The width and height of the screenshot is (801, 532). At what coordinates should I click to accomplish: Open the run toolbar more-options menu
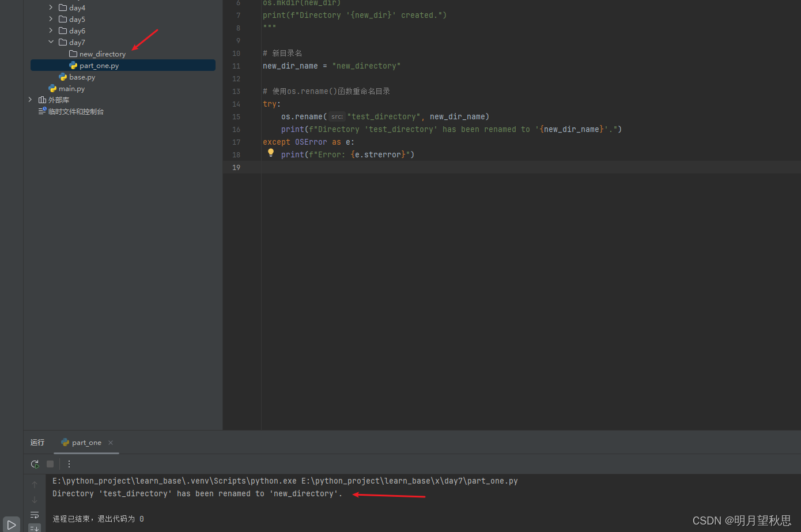[69, 464]
